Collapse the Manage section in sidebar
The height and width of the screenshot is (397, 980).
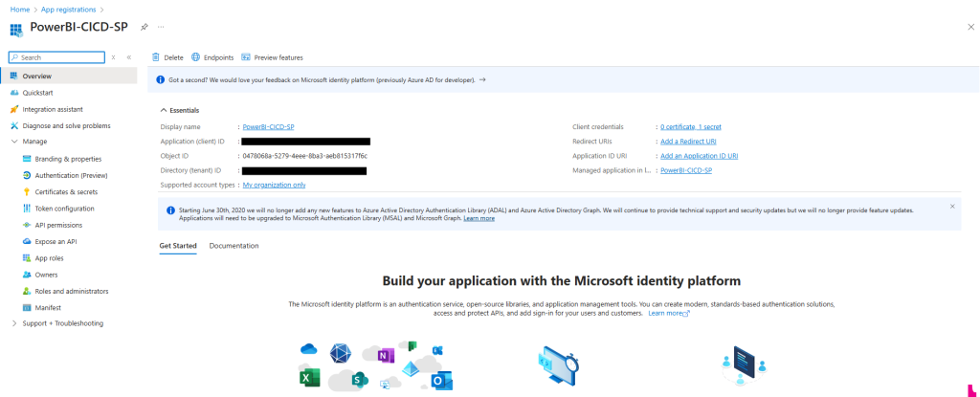pyautogui.click(x=13, y=142)
